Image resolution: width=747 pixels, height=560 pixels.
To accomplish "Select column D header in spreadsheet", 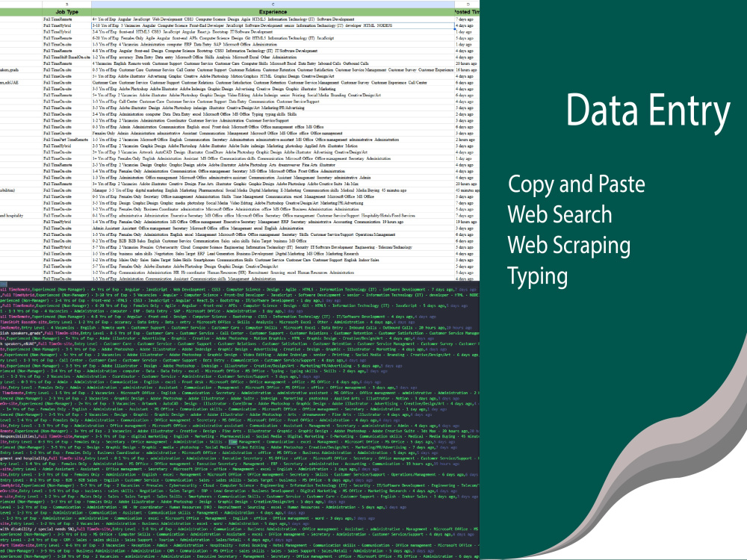I will 468,4.
